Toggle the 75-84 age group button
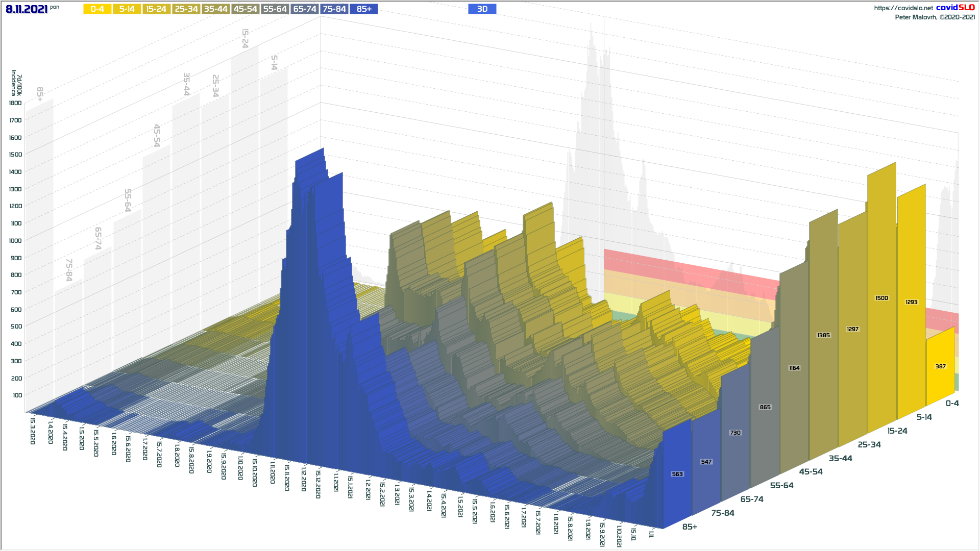Image resolution: width=980 pixels, height=551 pixels. (334, 9)
